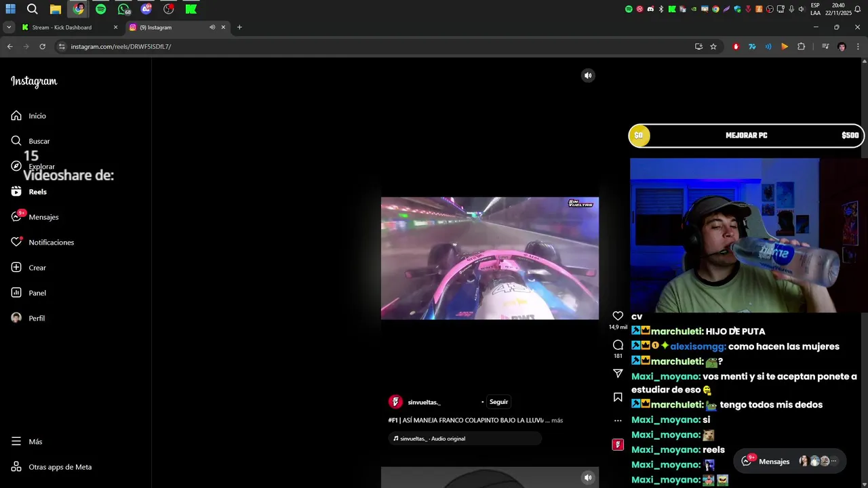
Task: Open Chrome profile avatar
Action: pyautogui.click(x=842, y=47)
